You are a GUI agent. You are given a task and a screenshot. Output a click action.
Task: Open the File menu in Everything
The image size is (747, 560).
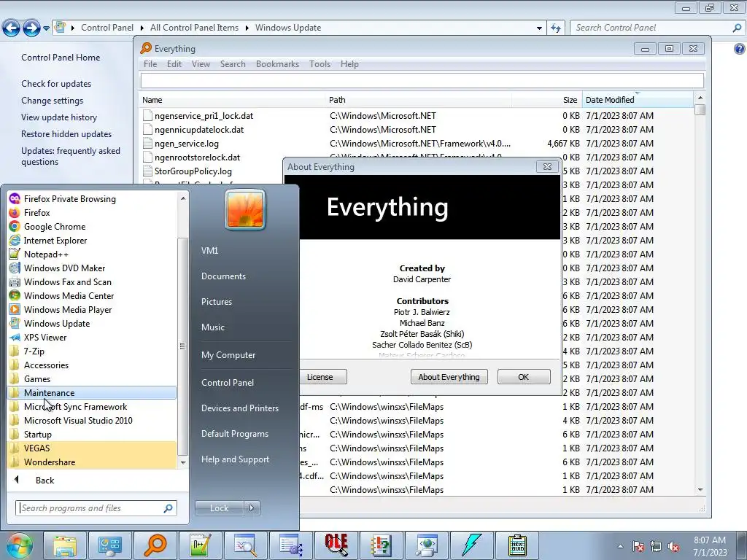tap(150, 64)
